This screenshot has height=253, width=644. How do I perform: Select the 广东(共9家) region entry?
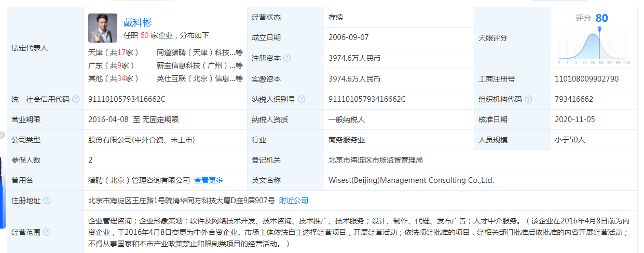point(112,65)
